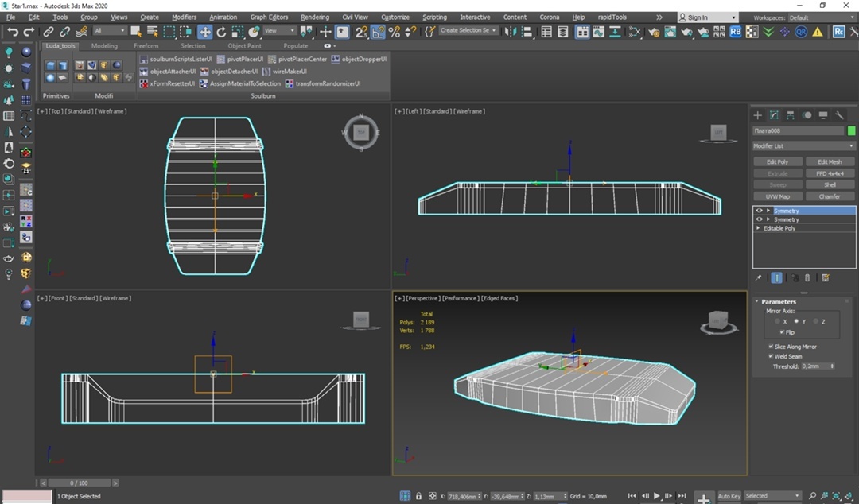Open the Display panel icon
Viewport: 859px width, 504px height.
coord(823,115)
